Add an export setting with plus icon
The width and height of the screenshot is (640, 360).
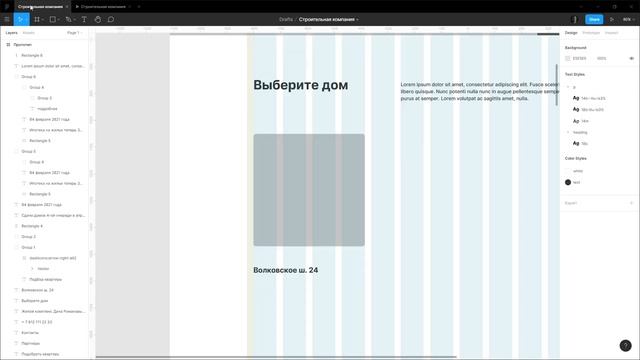coord(631,203)
